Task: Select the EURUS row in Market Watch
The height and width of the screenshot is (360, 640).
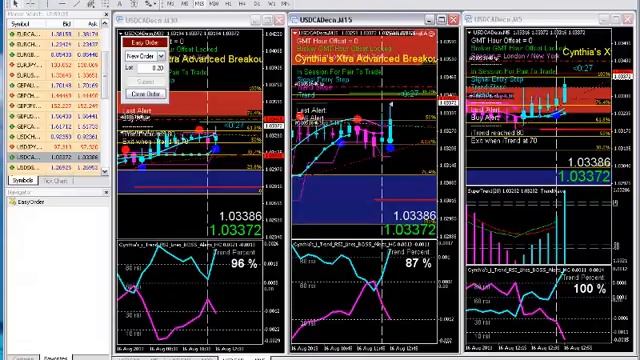Action: click(x=54, y=75)
